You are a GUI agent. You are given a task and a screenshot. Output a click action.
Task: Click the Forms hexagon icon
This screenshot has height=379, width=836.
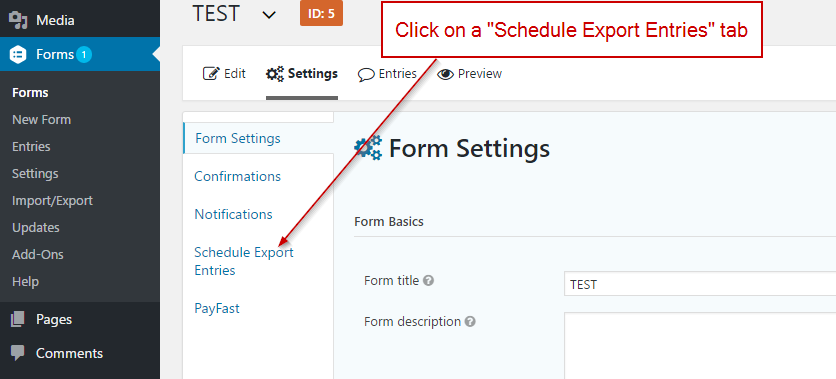click(18, 54)
